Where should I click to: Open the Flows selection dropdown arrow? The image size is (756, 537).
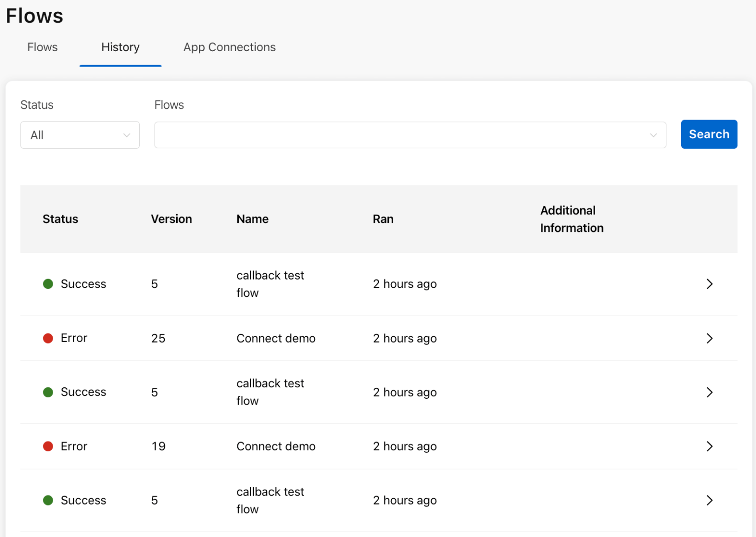[x=654, y=134]
